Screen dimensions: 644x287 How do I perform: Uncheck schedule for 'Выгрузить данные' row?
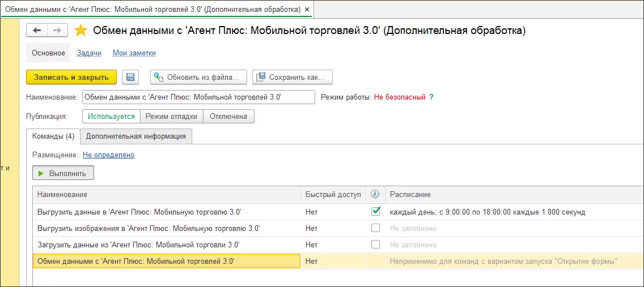[x=375, y=212]
